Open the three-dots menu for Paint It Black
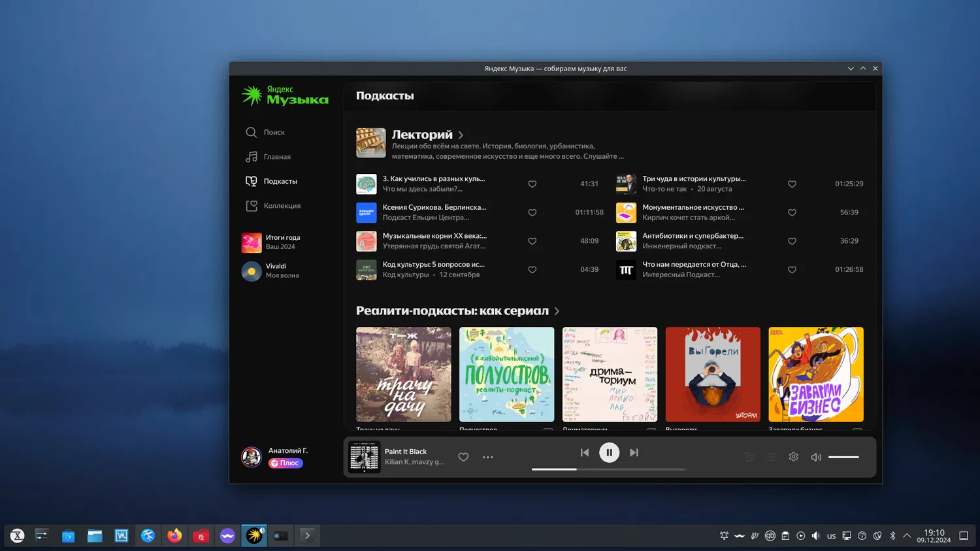The height and width of the screenshot is (551, 980). 488,457
